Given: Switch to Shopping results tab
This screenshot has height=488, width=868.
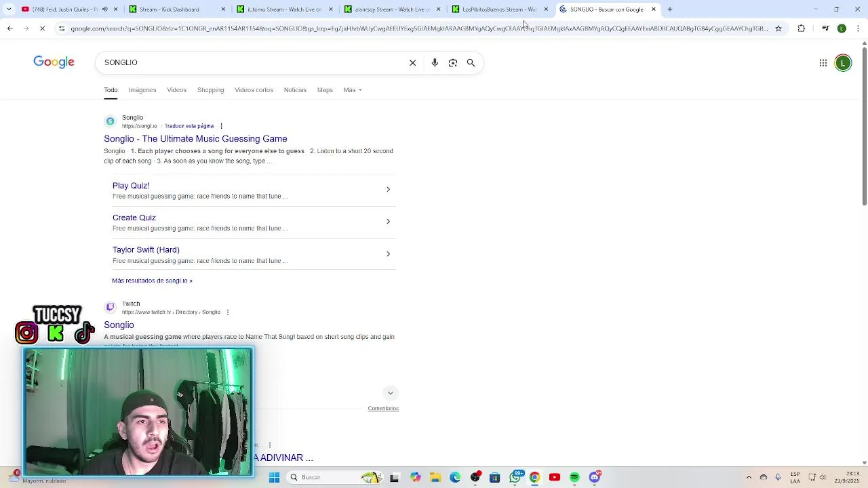Looking at the screenshot, I should pyautogui.click(x=210, y=90).
